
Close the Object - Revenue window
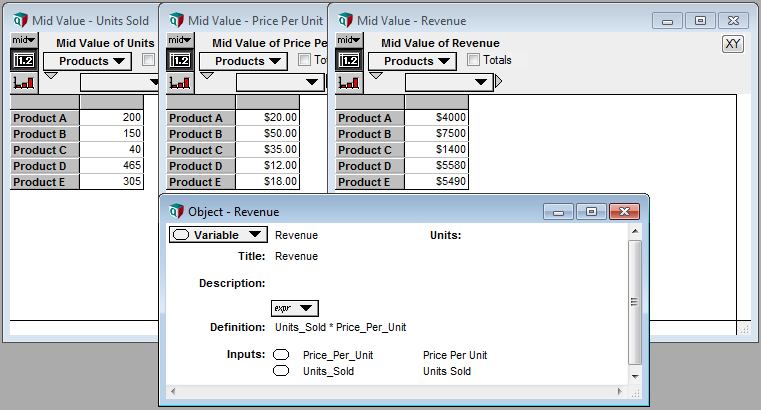tap(624, 212)
